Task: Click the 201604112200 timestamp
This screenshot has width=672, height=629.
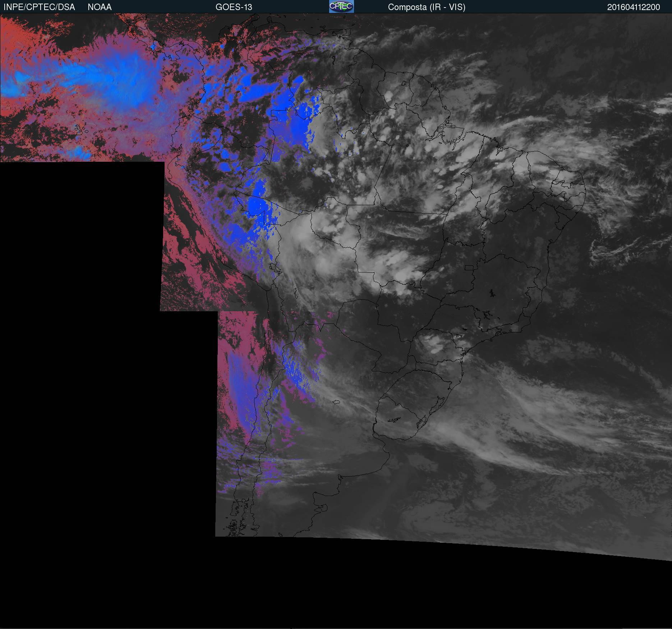Action: (x=634, y=7)
